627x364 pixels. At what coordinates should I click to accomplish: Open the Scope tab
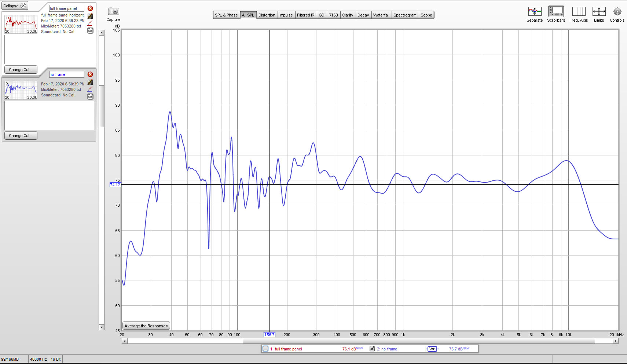426,15
